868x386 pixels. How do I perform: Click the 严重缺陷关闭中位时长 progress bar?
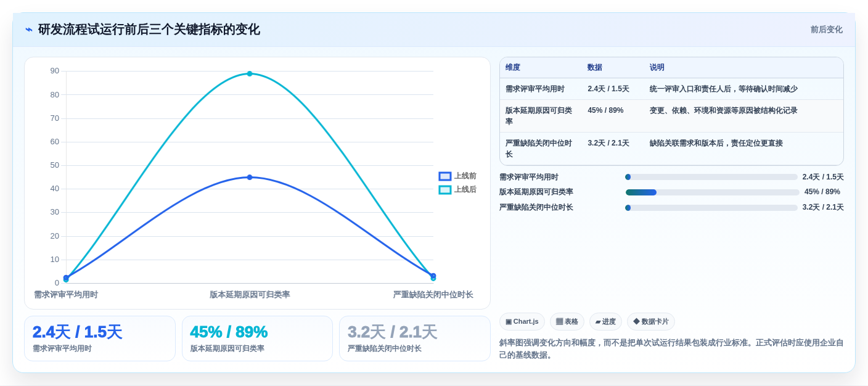pyautogui.click(x=711, y=208)
